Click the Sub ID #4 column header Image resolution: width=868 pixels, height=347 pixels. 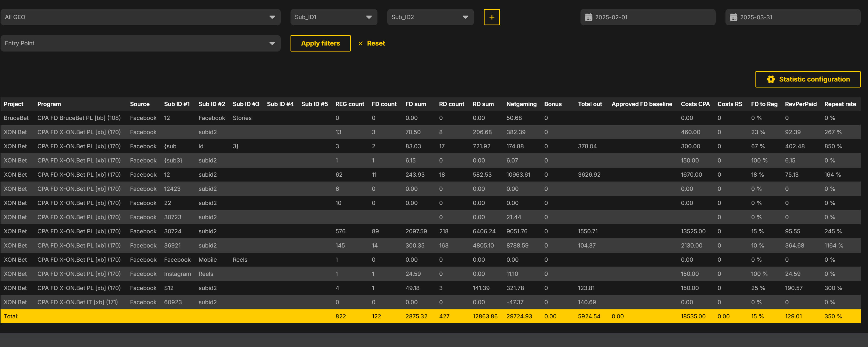280,104
